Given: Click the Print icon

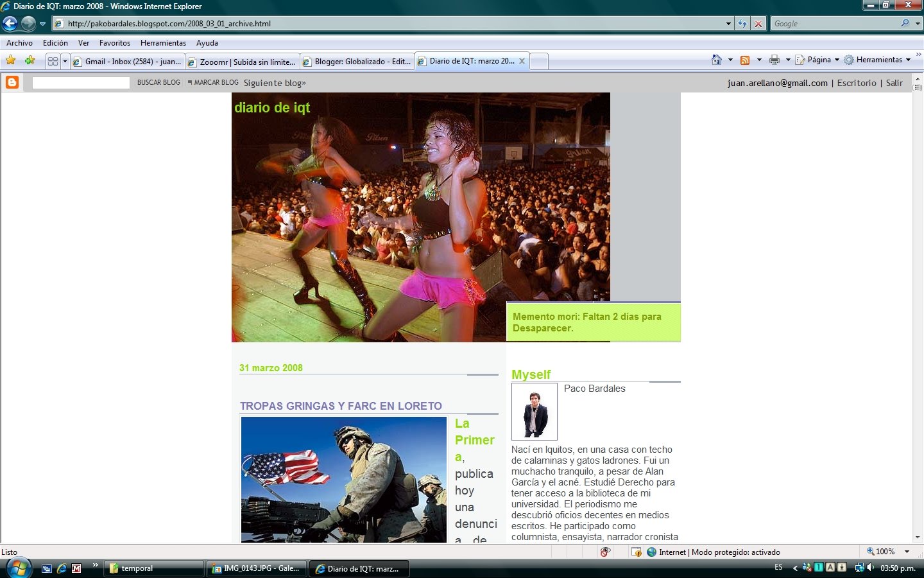Looking at the screenshot, I should point(774,60).
